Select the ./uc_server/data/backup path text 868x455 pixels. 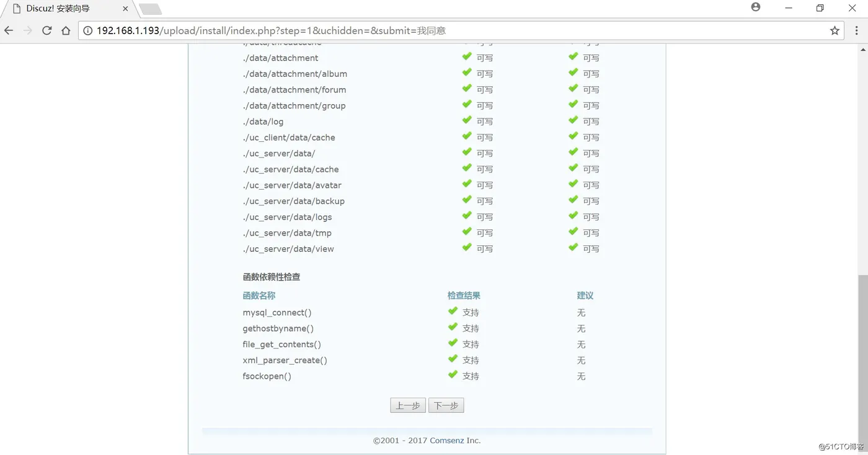coord(293,201)
